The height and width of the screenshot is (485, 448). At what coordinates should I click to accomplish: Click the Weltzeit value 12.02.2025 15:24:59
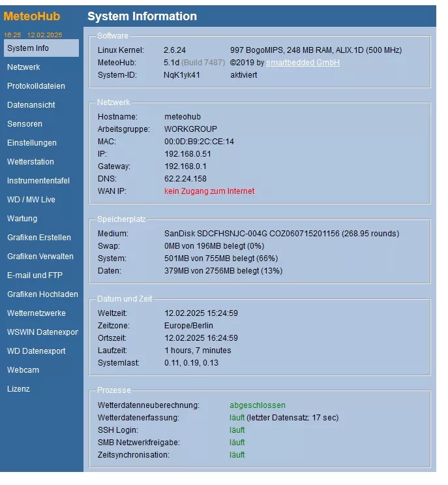[x=201, y=313]
